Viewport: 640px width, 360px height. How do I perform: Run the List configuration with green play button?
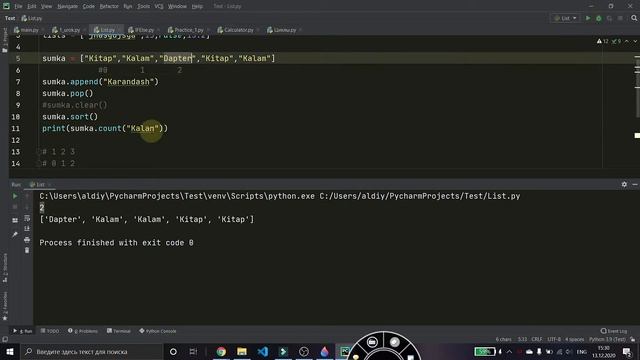click(x=588, y=18)
